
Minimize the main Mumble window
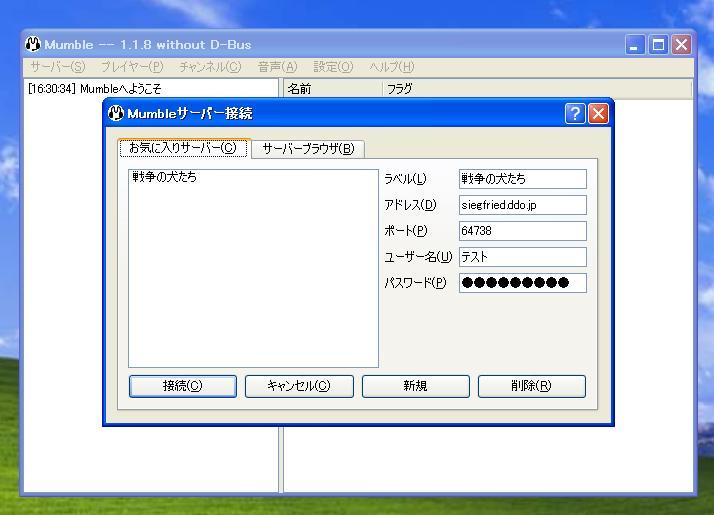637,45
